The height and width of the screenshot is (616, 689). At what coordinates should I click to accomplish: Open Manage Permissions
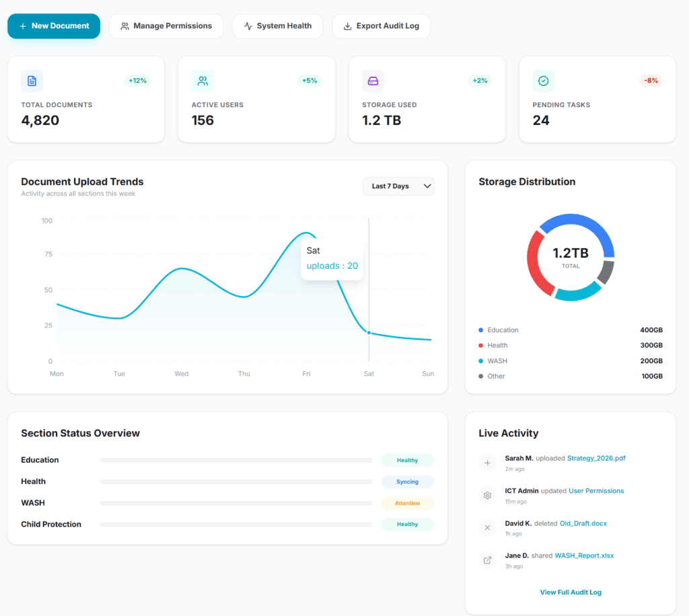tap(166, 26)
